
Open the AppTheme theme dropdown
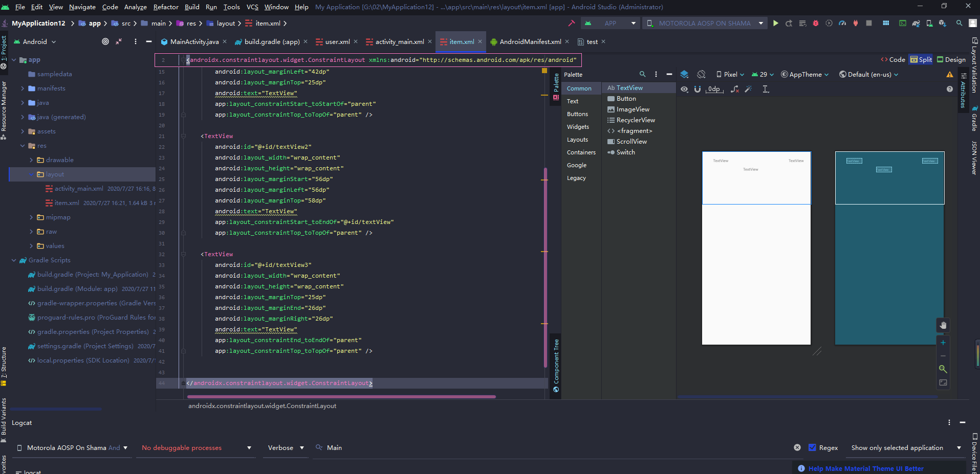coord(805,74)
